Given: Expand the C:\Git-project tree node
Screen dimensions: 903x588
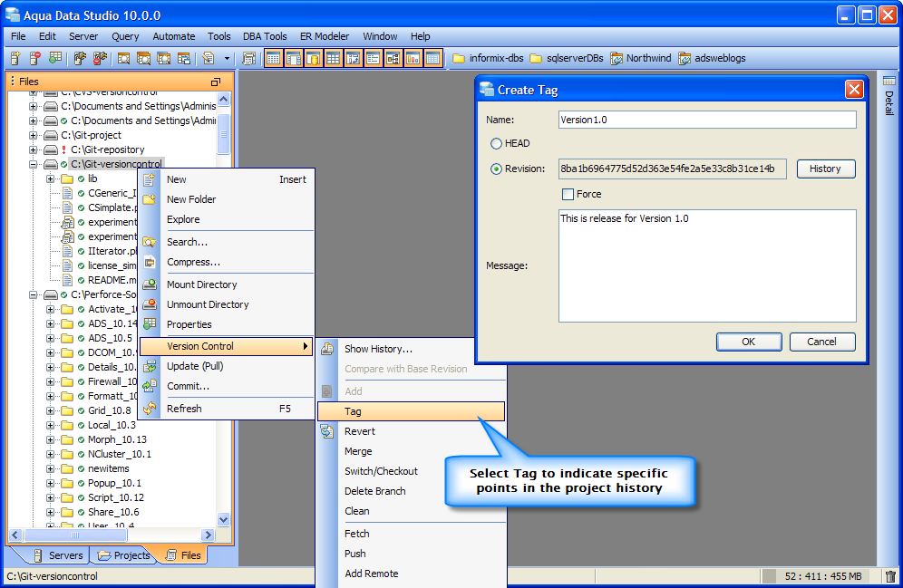Looking at the screenshot, I should pyautogui.click(x=34, y=135).
